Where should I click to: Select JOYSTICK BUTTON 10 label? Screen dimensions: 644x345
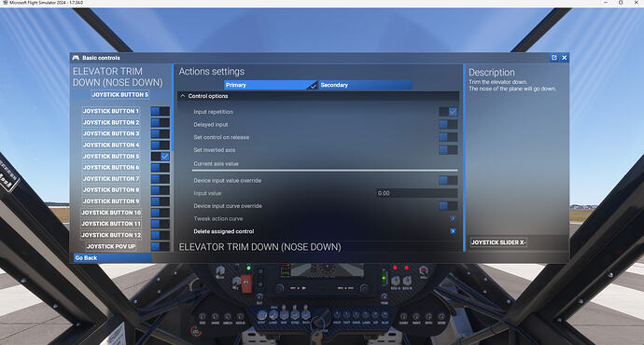coord(111,213)
